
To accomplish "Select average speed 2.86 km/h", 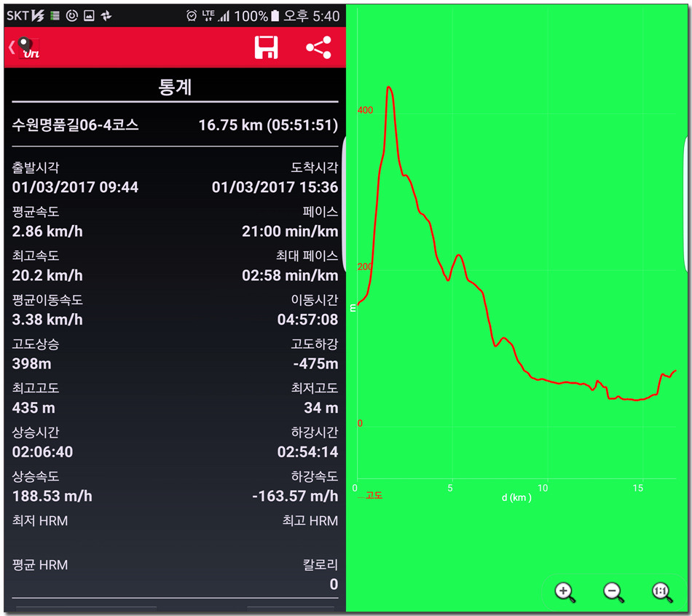I will [x=47, y=232].
